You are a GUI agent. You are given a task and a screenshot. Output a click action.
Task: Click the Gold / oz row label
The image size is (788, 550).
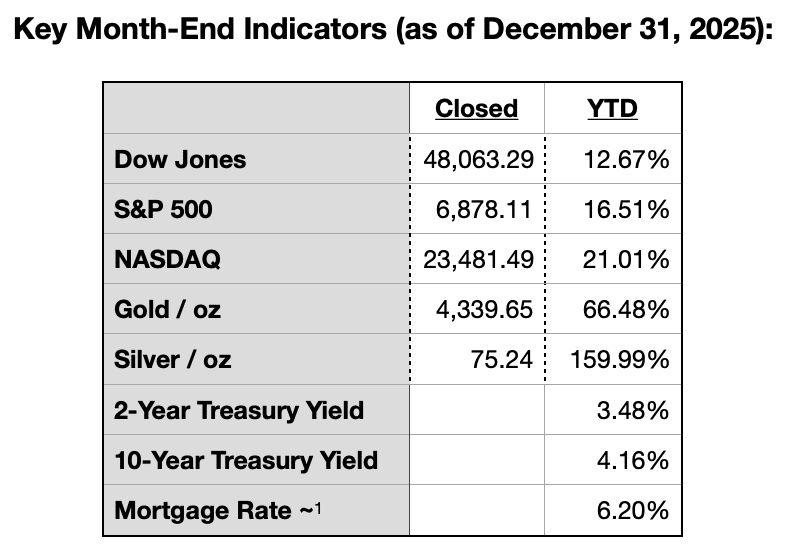tap(168, 310)
